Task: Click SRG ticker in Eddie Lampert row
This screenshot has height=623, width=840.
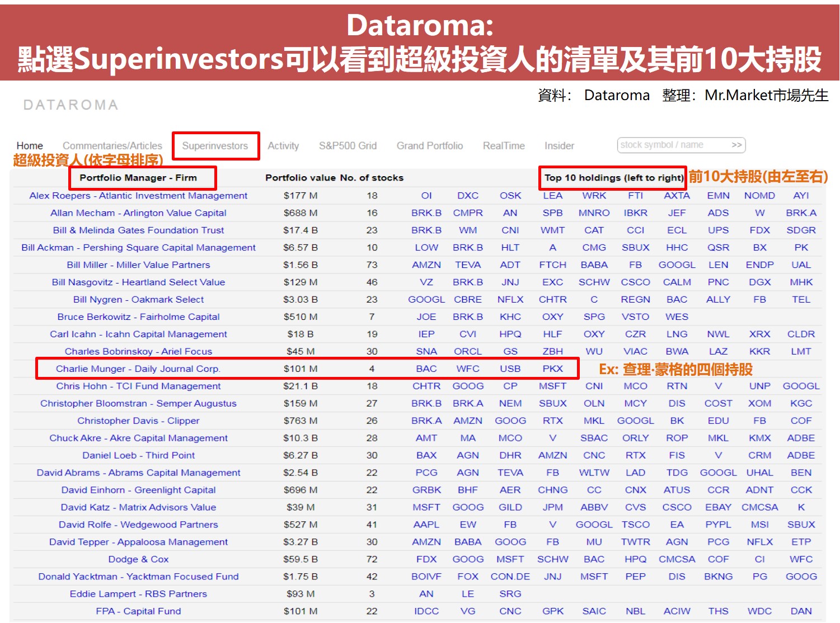Action: point(510,594)
